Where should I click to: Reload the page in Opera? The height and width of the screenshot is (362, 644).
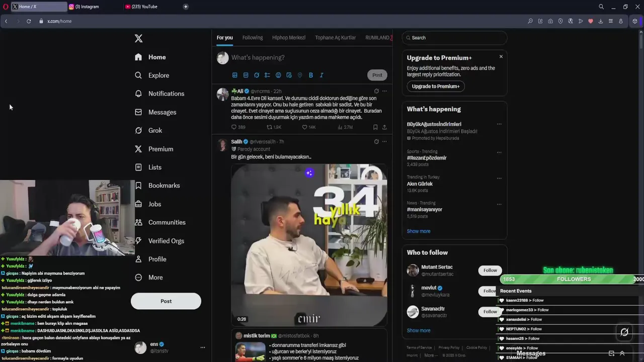coord(29,21)
